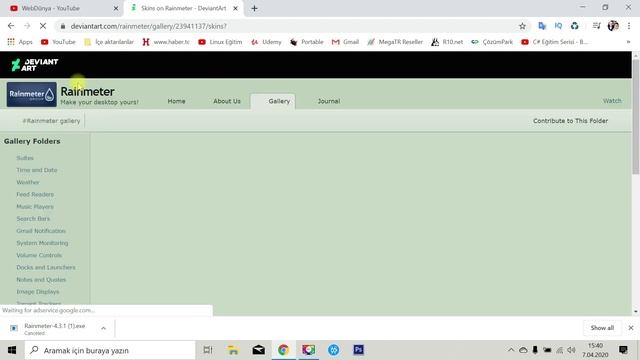Screen dimensions: 640x360
Task: Go back with the browser back arrow
Action: [x=11, y=26]
